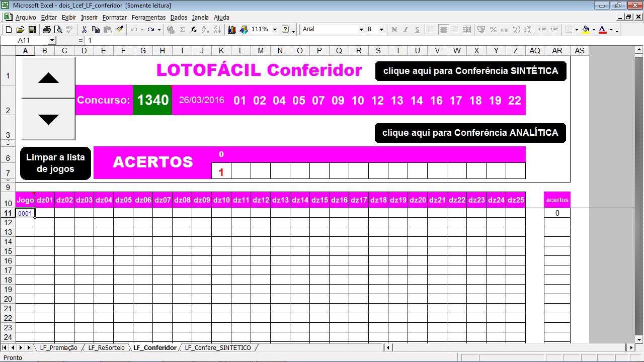Apply currency style
This screenshot has width=644, height=362.
click(481, 30)
